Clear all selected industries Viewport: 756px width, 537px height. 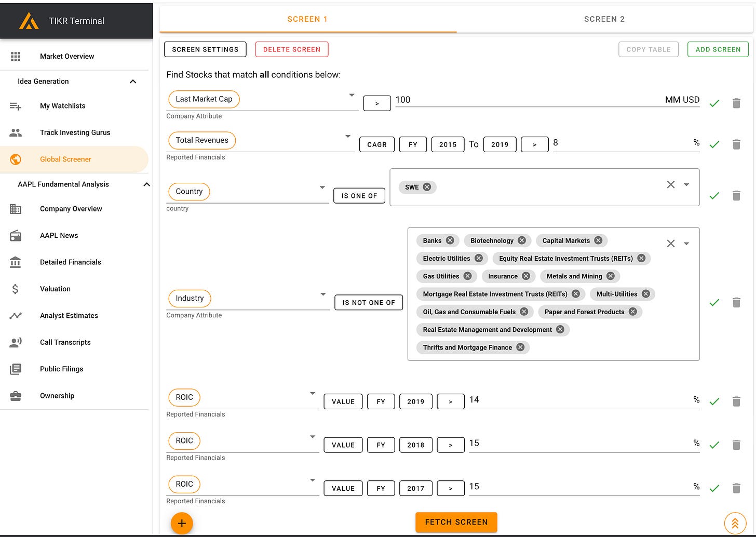pos(671,244)
